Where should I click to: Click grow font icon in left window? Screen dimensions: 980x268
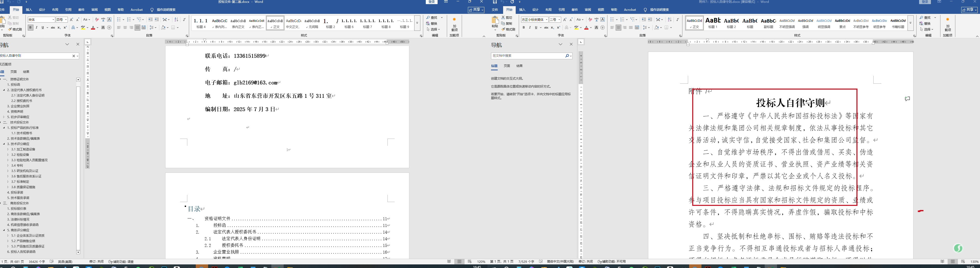click(71, 20)
